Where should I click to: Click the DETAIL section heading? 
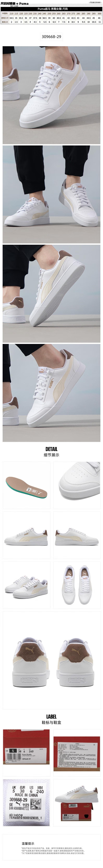[51, 449]
